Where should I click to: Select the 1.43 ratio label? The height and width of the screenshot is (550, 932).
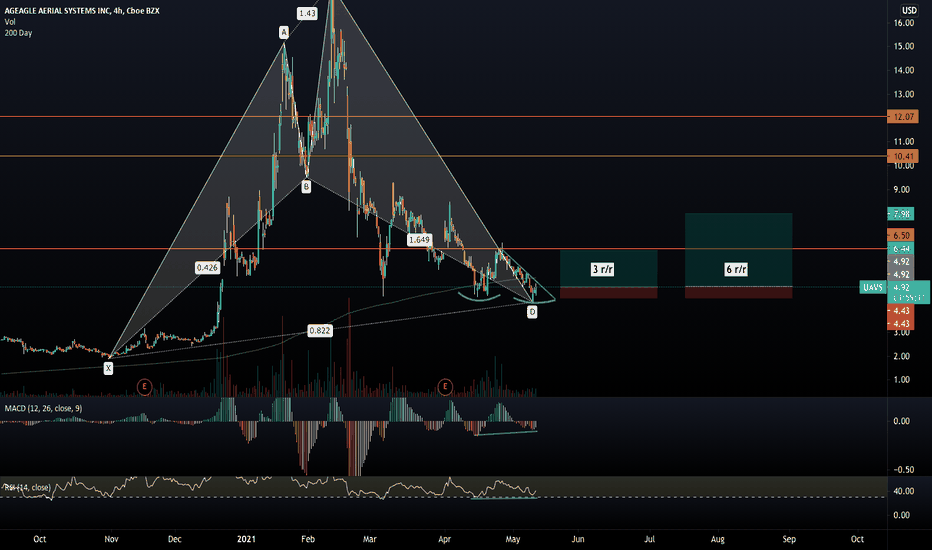pyautogui.click(x=307, y=13)
